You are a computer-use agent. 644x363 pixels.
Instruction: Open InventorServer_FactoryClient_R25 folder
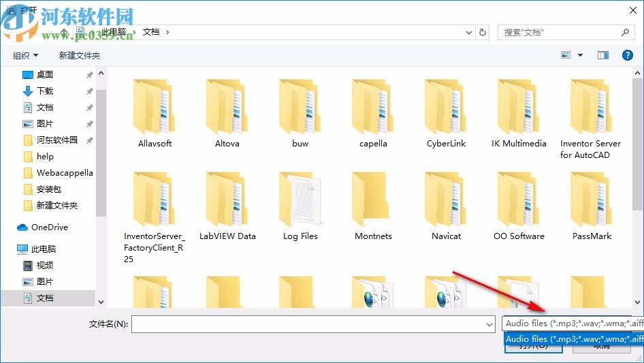(155, 218)
